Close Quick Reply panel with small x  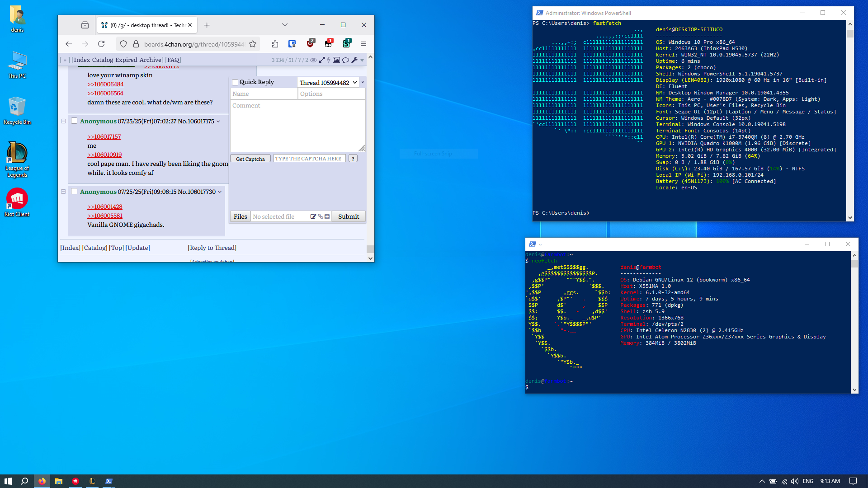(x=363, y=82)
